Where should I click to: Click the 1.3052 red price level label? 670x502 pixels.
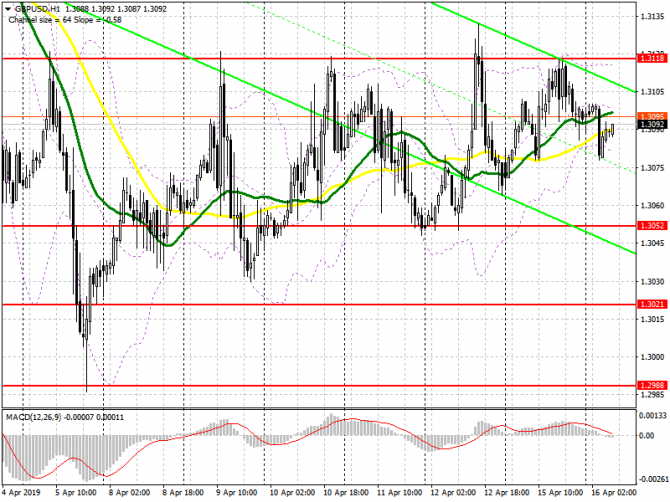[x=652, y=226]
